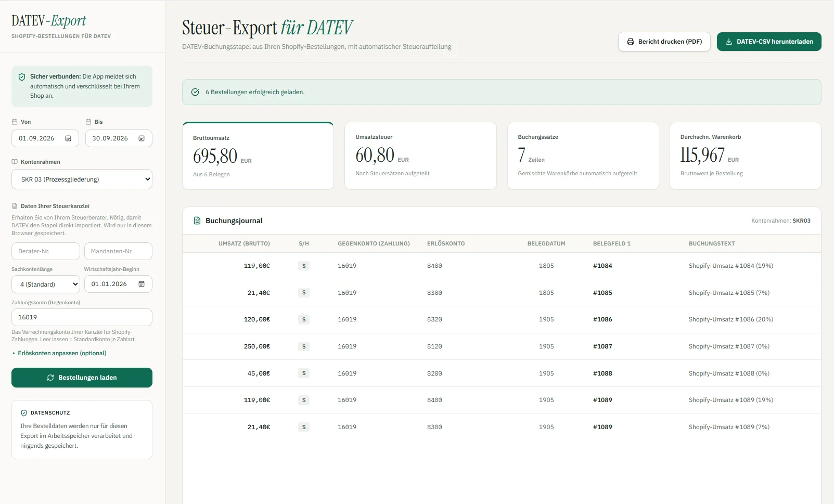This screenshot has height=504, width=834.
Task: Select the Bruttoumsatz summary card
Action: point(258,156)
